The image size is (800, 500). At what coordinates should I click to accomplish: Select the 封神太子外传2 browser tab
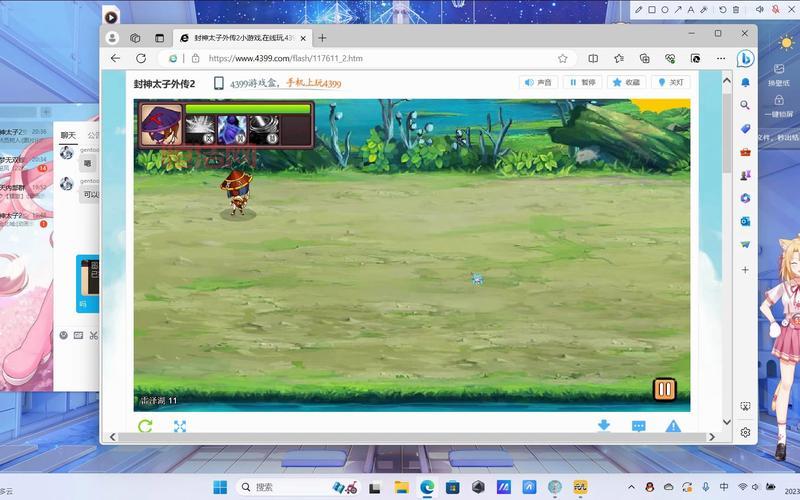(240, 37)
